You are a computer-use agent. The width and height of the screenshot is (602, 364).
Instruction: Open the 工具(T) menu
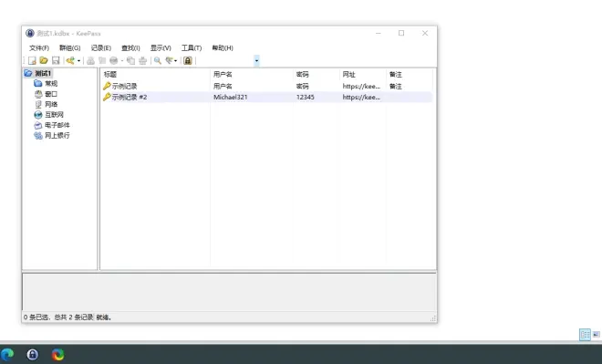(x=192, y=48)
